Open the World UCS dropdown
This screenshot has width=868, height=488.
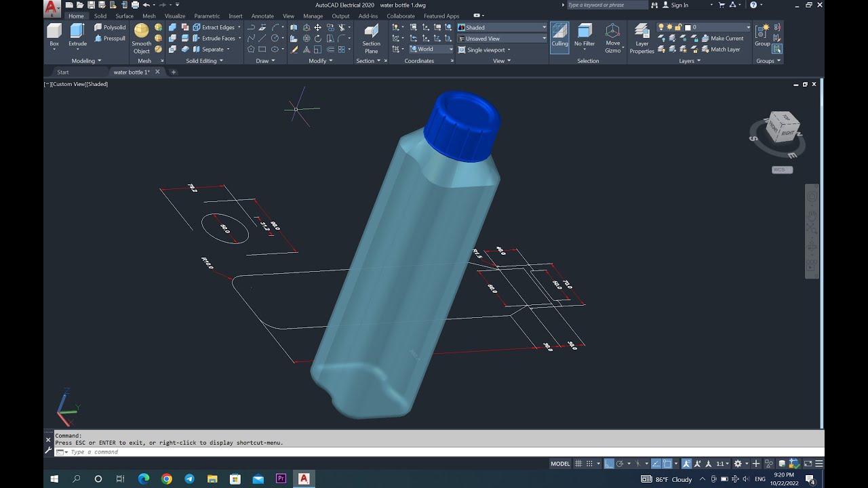pyautogui.click(x=431, y=49)
